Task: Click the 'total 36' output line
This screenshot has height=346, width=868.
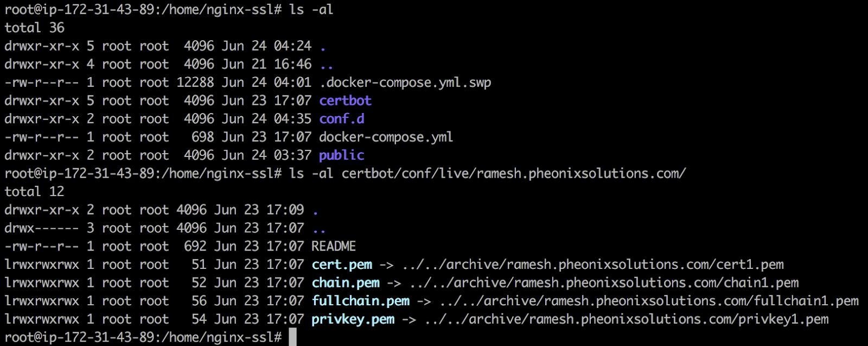Action: pyautogui.click(x=34, y=28)
